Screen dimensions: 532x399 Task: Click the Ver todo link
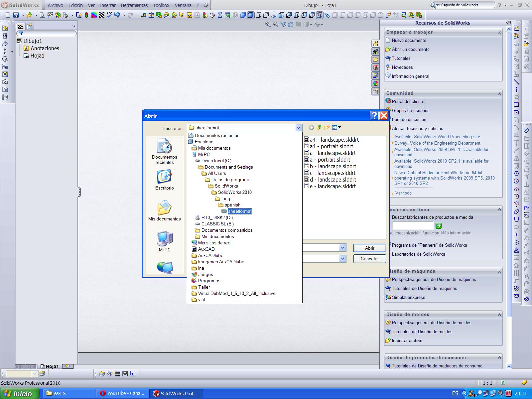403,193
